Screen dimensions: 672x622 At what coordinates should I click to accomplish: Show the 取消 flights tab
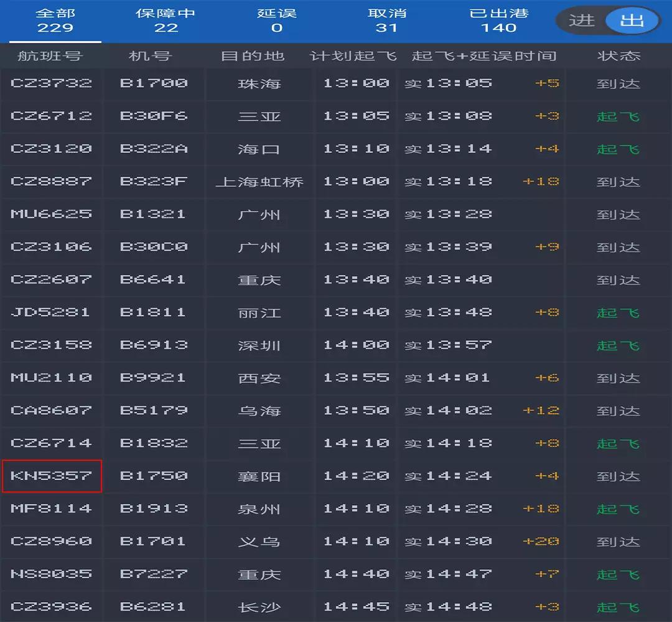(386, 21)
